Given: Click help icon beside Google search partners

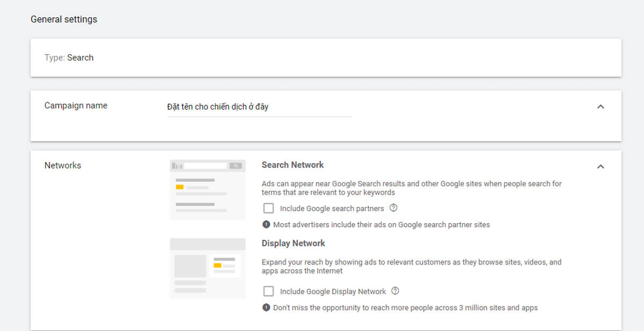Looking at the screenshot, I should tap(393, 208).
